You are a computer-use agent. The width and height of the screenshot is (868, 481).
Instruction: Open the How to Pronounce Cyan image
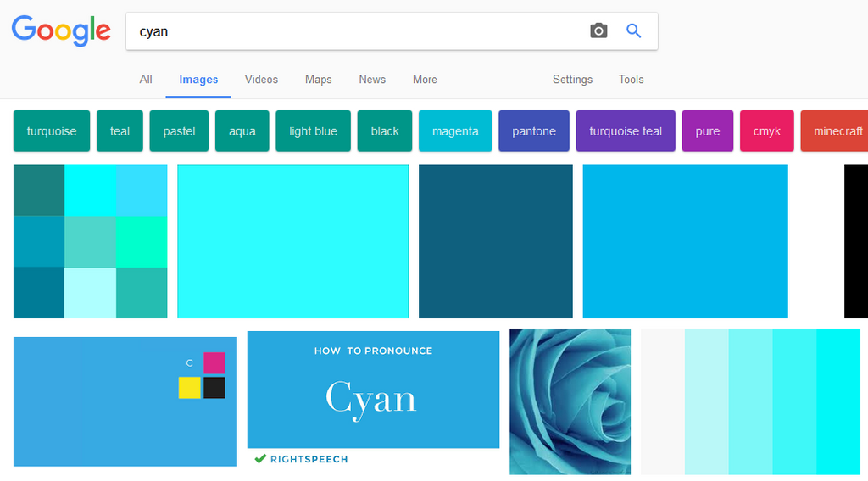[x=373, y=390]
